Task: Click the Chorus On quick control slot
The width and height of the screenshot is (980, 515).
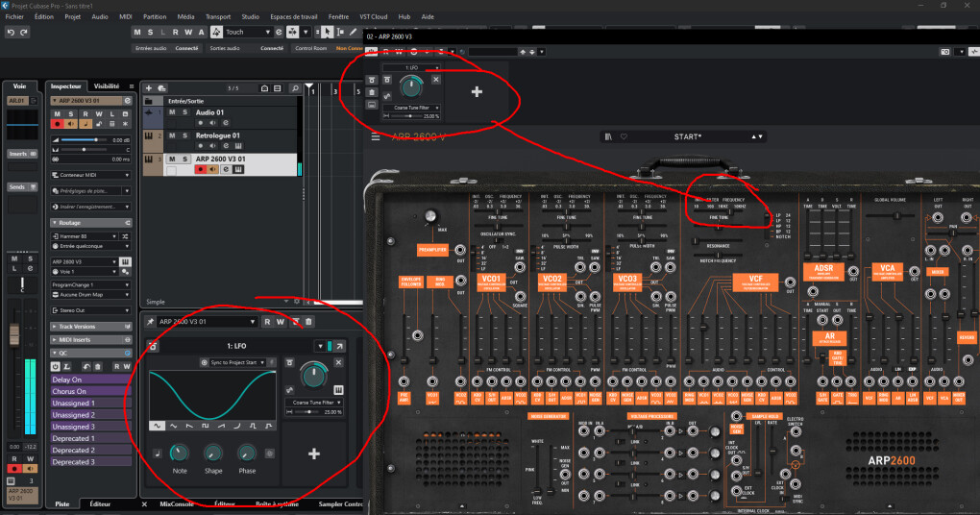Action: (x=90, y=391)
